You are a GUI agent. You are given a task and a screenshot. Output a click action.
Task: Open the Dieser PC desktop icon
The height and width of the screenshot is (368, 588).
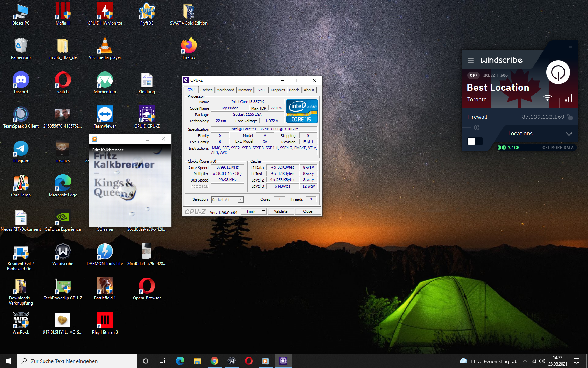[21, 14]
